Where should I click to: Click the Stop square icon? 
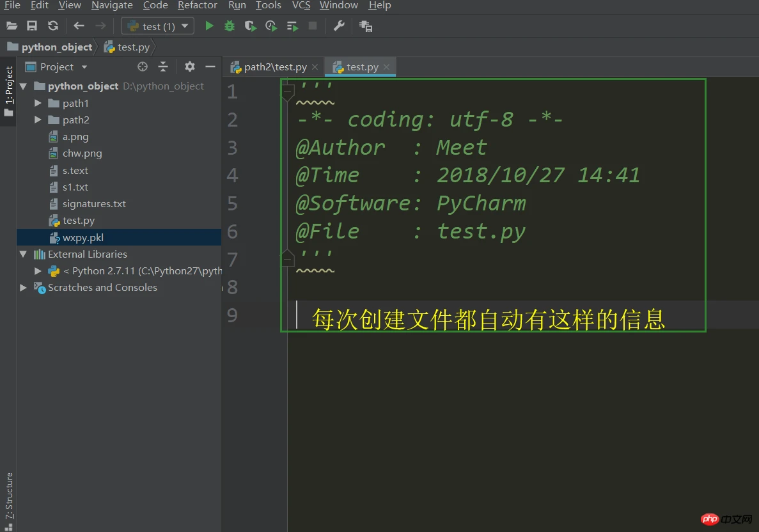coord(313,26)
